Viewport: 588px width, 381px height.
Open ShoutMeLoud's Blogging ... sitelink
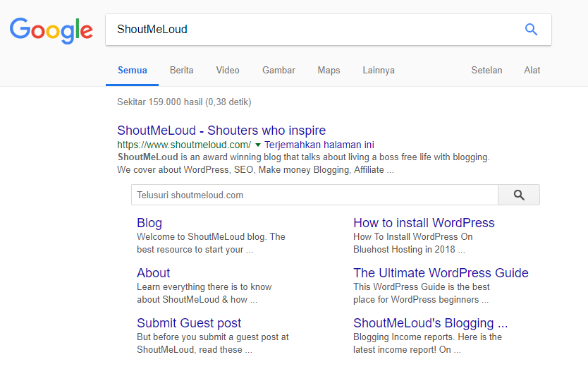coord(431,323)
